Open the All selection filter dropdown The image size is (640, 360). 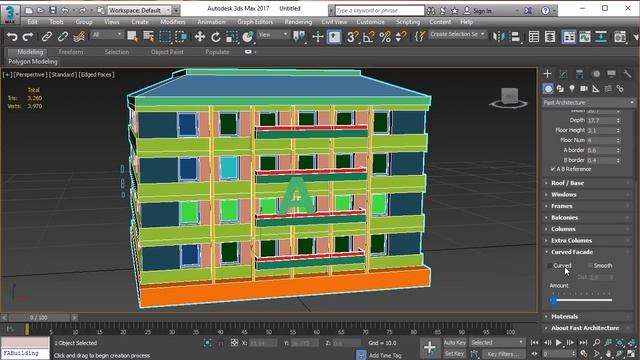107,35
